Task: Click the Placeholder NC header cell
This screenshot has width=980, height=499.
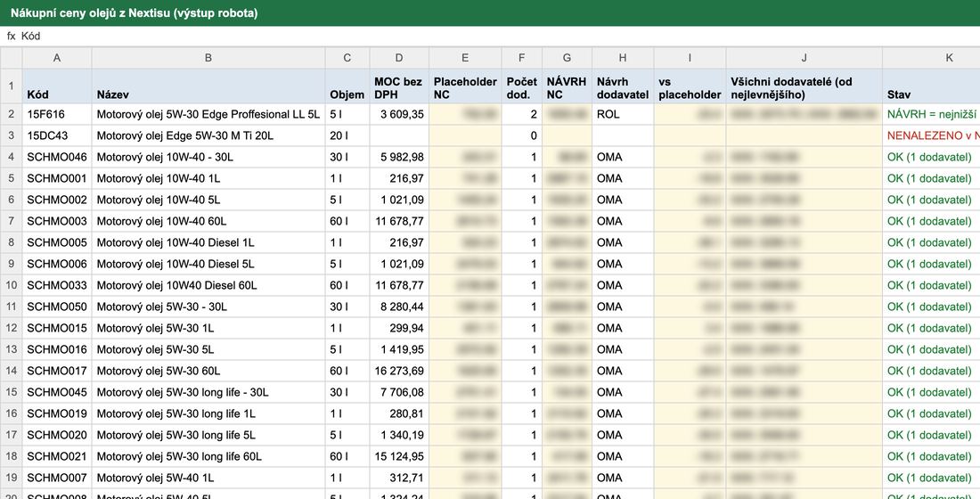Action: 465,86
